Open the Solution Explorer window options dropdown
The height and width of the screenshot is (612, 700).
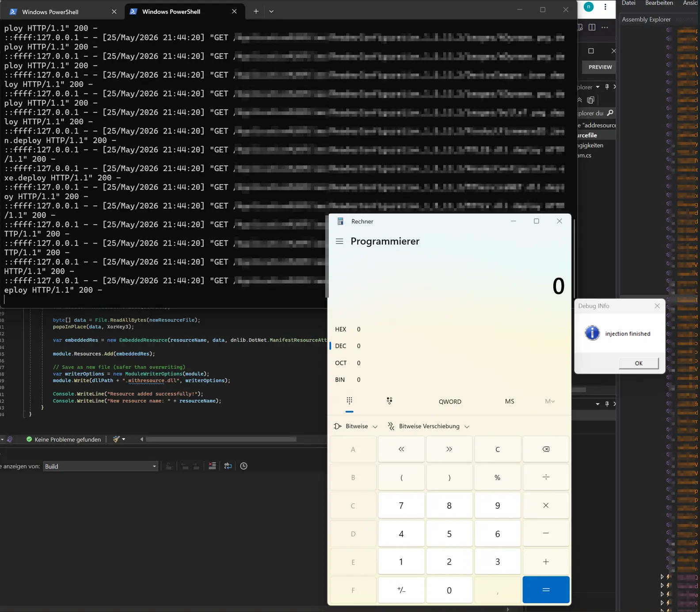(597, 87)
